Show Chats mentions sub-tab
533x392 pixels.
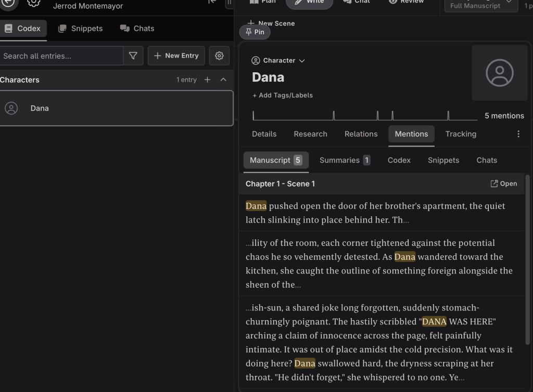coord(487,160)
